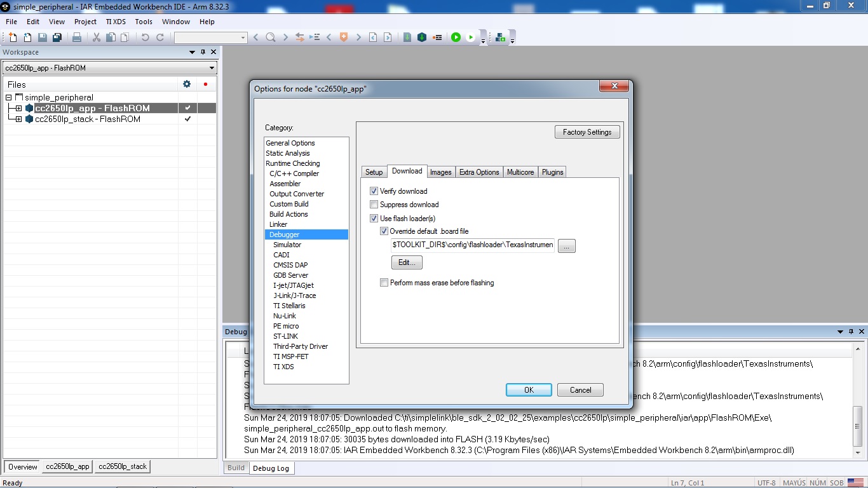Click the Toggle Breakpoint toolbar icon
This screenshot has height=488, width=868.
point(437,37)
